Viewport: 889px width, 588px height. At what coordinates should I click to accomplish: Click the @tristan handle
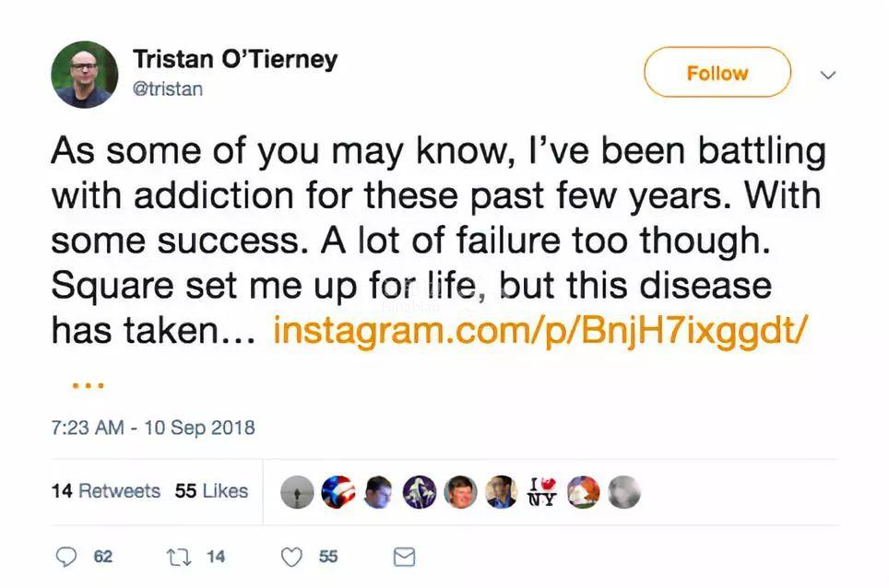[x=168, y=88]
